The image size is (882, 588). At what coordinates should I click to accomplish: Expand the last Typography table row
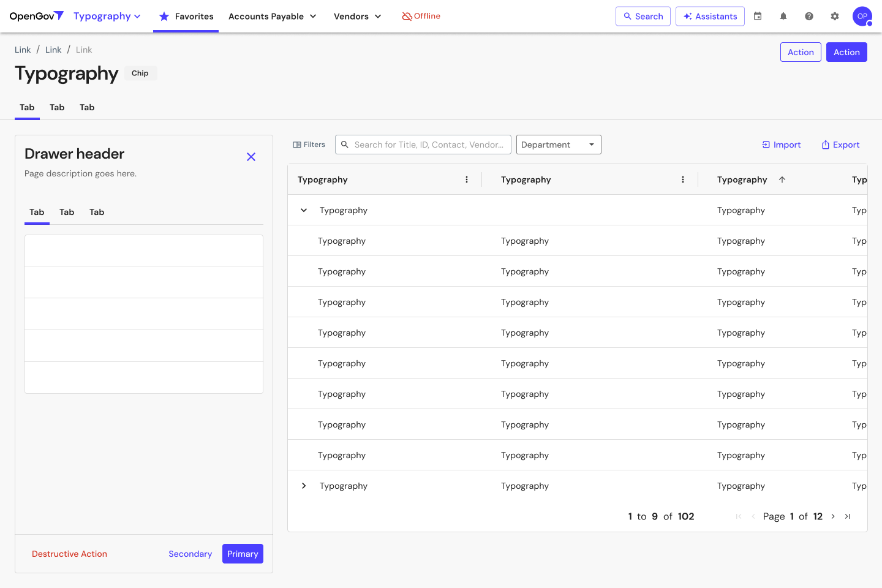tap(304, 486)
